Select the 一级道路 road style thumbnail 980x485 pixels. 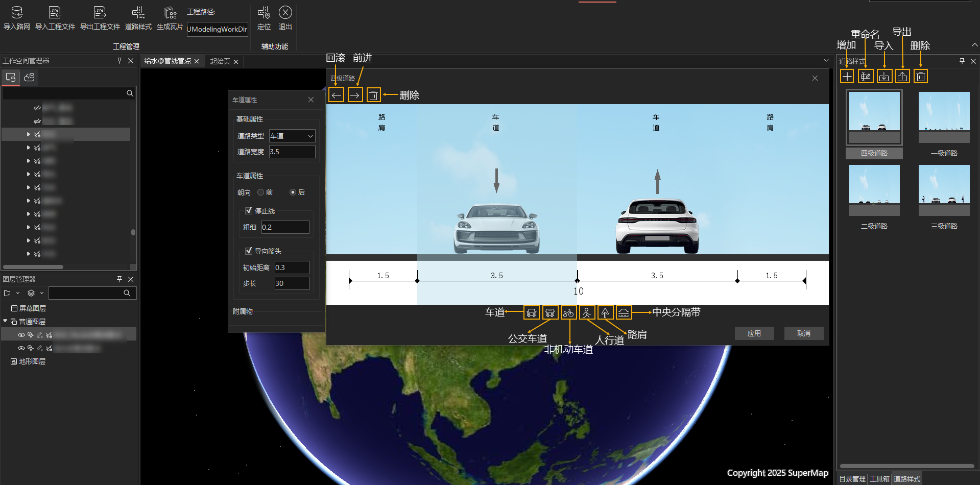click(x=944, y=118)
